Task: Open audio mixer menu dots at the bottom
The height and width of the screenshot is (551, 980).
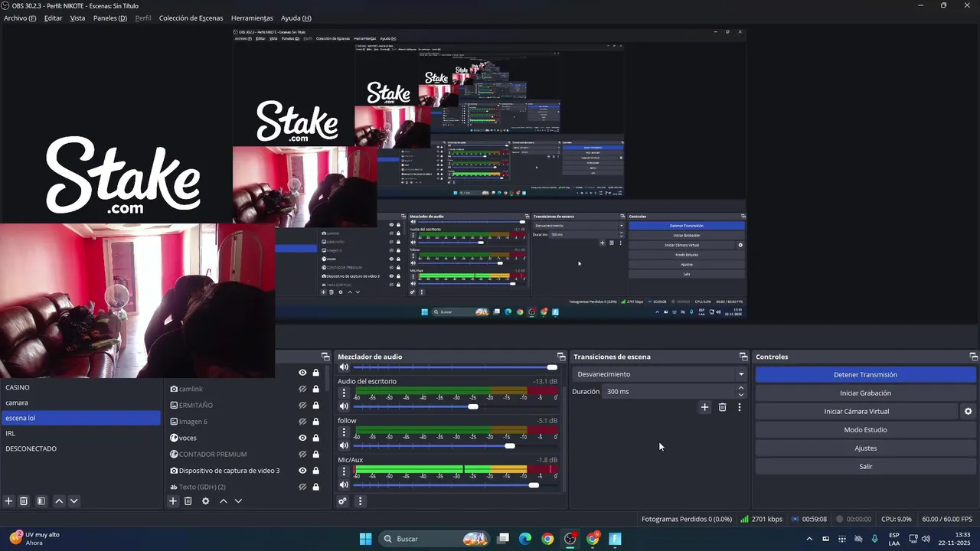Action: pos(360,501)
